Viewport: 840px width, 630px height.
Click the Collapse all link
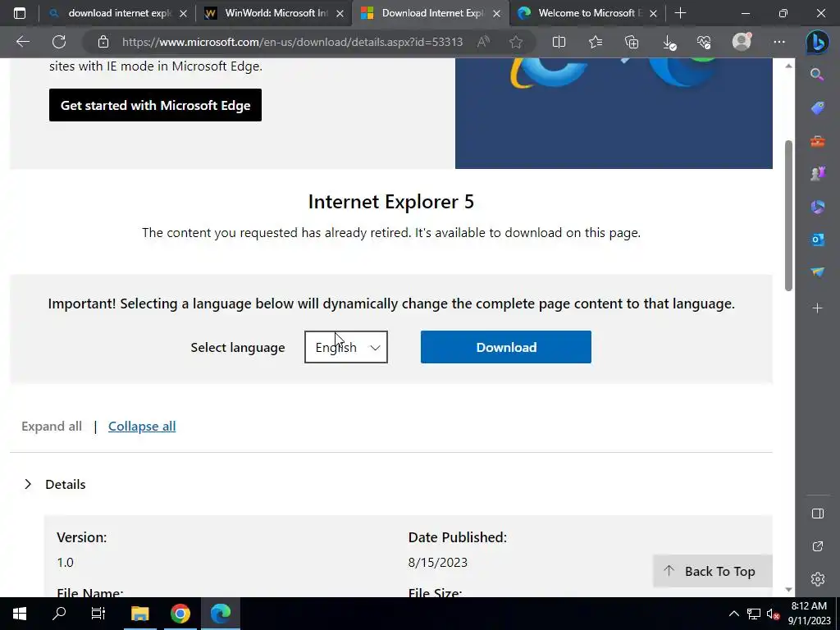(142, 427)
